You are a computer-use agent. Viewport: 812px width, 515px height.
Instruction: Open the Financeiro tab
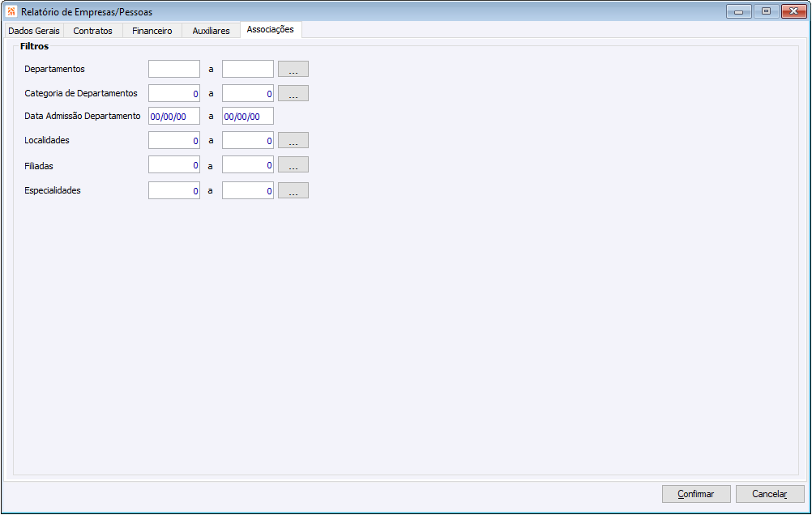click(152, 31)
